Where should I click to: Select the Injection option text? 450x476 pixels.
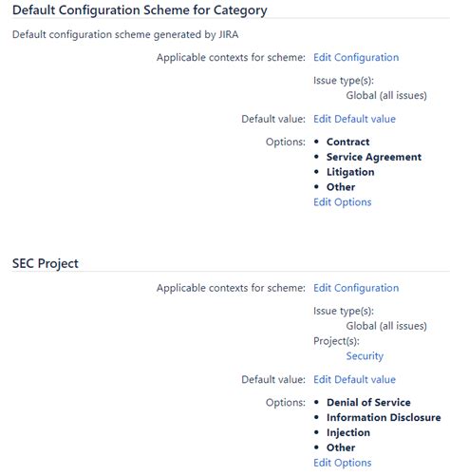pyautogui.click(x=348, y=432)
